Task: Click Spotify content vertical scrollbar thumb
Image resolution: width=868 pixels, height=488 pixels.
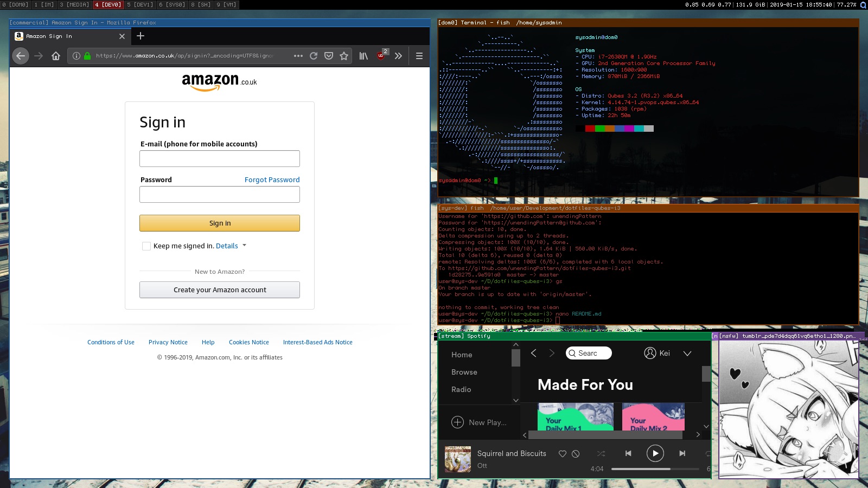Action: [x=706, y=374]
